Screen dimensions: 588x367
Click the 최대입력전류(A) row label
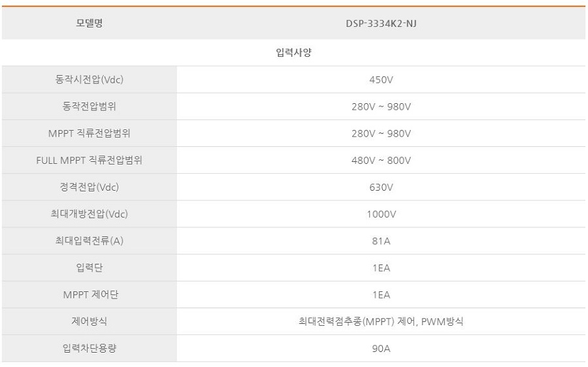(x=89, y=241)
